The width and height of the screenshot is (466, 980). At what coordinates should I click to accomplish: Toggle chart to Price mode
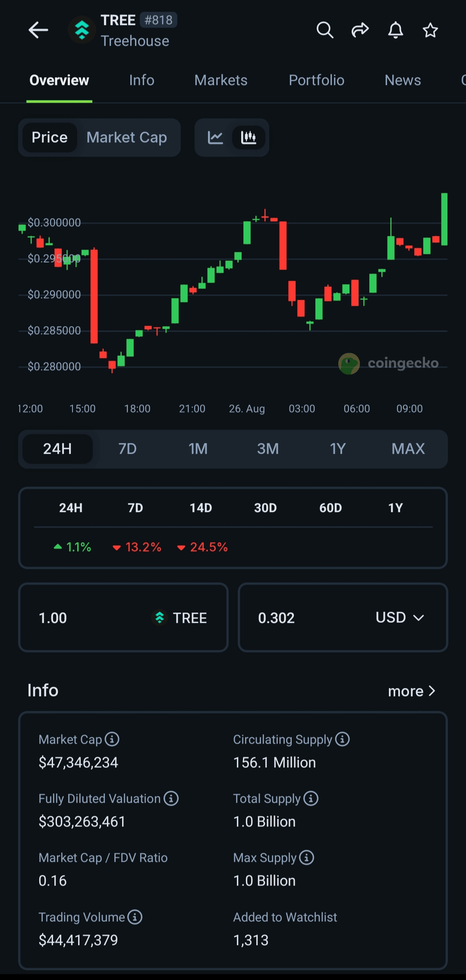point(50,138)
